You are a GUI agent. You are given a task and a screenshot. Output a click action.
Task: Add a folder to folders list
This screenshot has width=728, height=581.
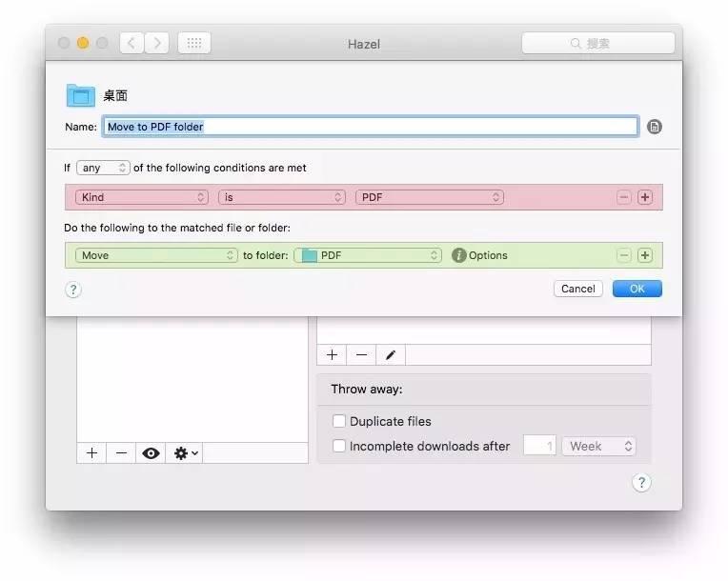[91, 453]
